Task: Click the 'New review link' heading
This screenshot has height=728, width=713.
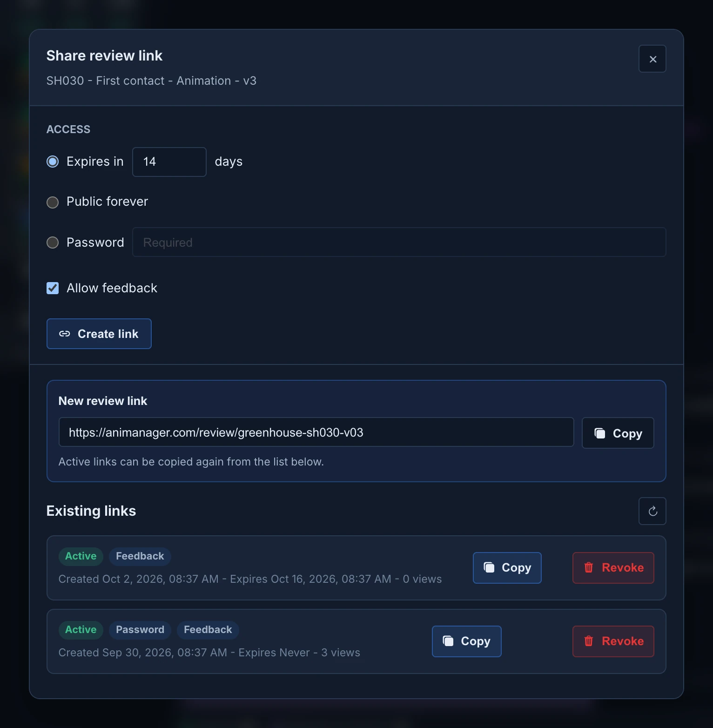Action: tap(103, 401)
